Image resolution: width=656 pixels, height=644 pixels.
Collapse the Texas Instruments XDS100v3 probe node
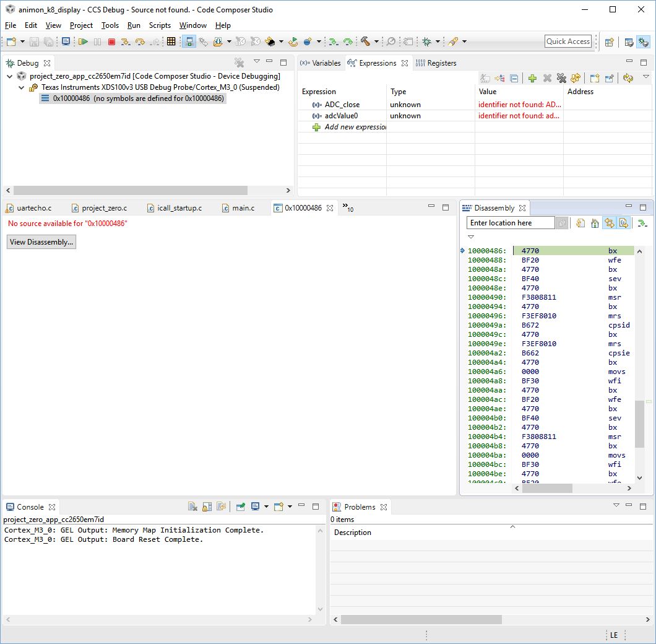[22, 87]
